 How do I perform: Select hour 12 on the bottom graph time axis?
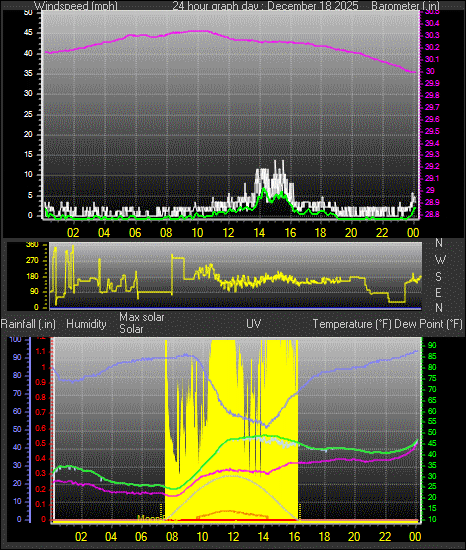[x=233, y=537]
